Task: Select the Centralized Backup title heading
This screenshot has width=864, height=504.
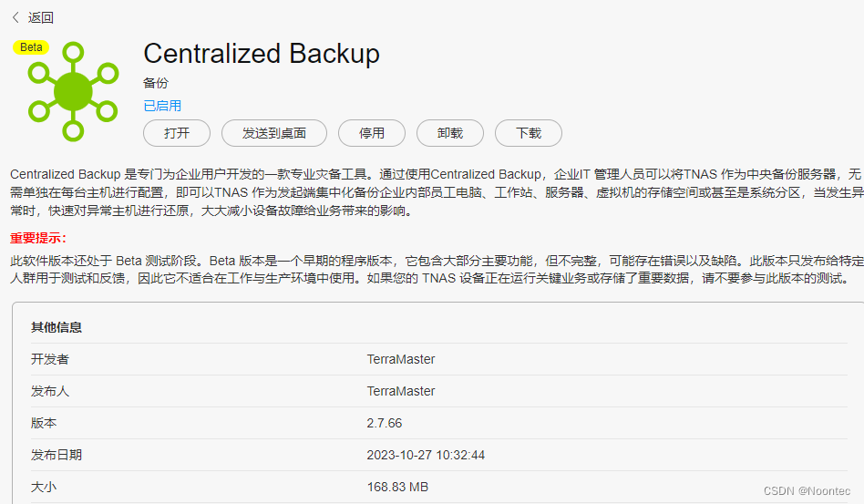Action: coord(262,54)
